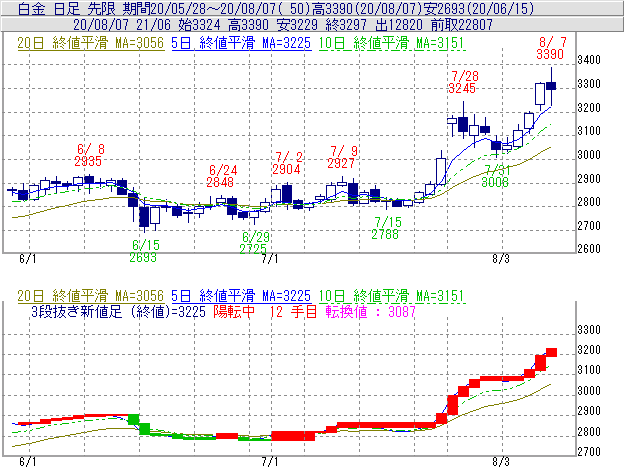Click upper '10日 終値平滑 MA=3151' legend

click(392, 43)
